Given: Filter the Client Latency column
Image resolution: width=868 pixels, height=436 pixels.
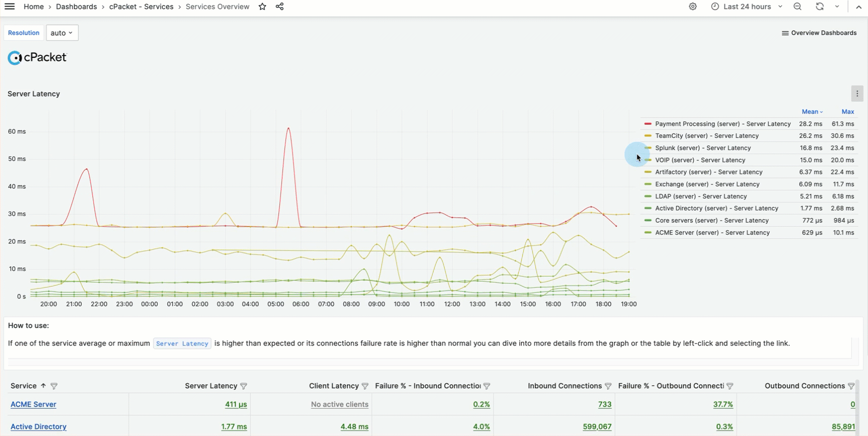Looking at the screenshot, I should tap(365, 386).
